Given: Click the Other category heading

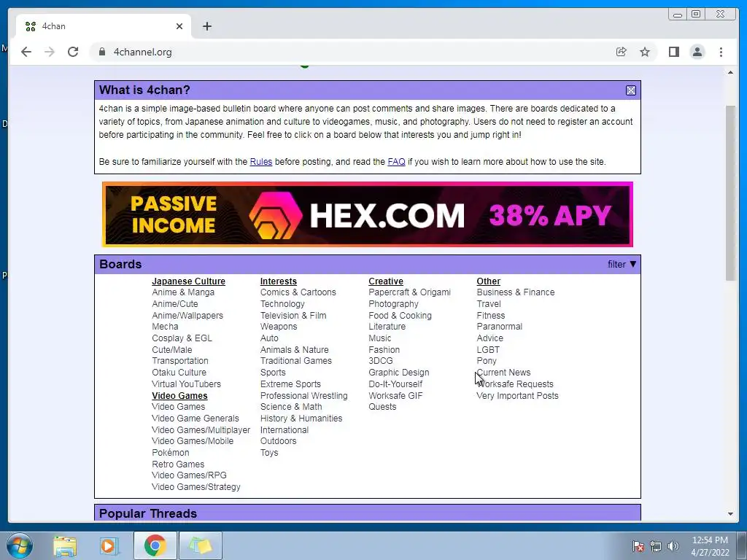Looking at the screenshot, I should point(488,281).
